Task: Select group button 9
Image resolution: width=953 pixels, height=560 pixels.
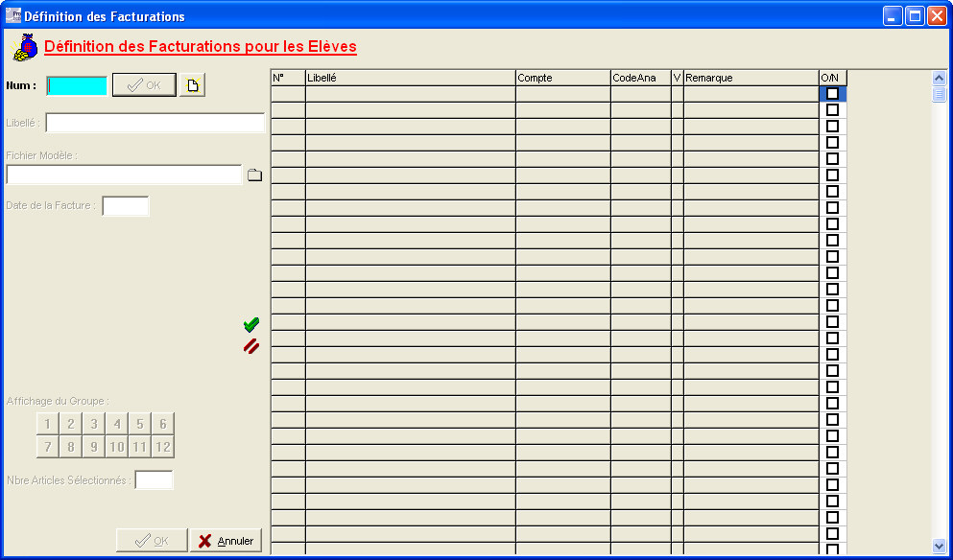Action: click(94, 447)
